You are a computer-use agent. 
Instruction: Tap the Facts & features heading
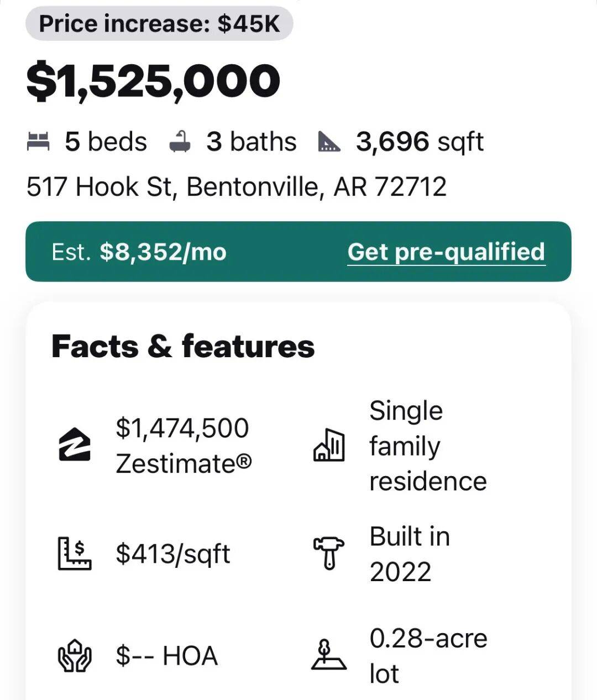pyautogui.click(x=183, y=347)
